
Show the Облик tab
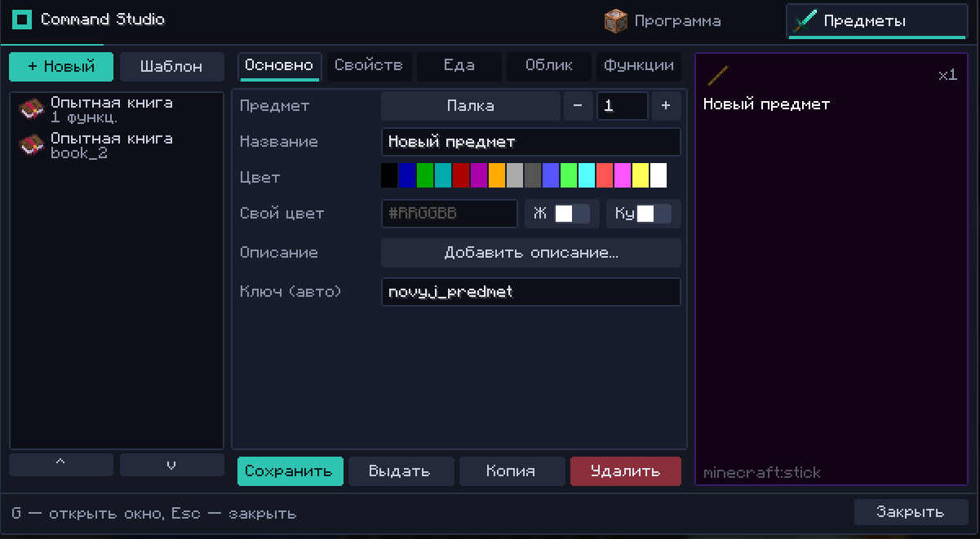click(x=548, y=66)
